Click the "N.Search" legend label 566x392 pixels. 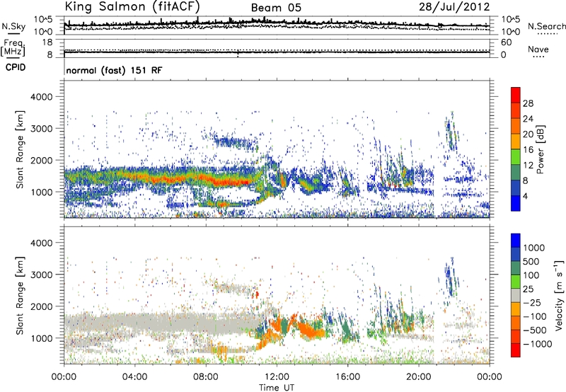[x=547, y=26]
